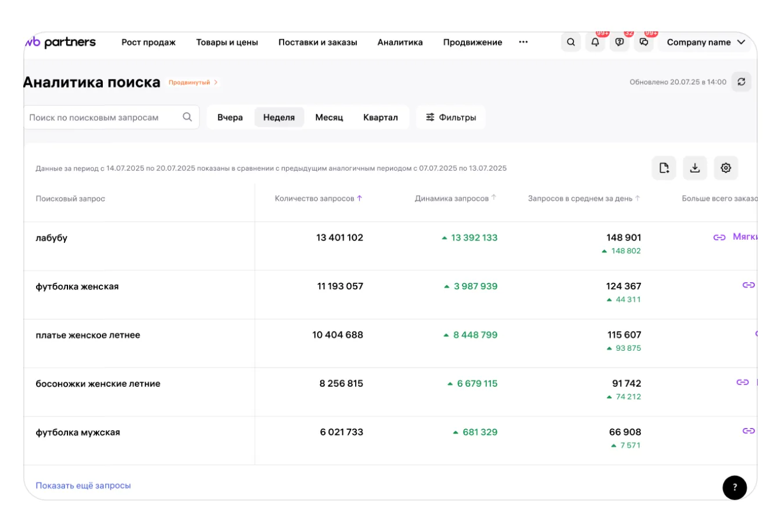Viewport: 781px width, 532px height.
Task: Click the value 13 401 102
Action: pos(339,238)
